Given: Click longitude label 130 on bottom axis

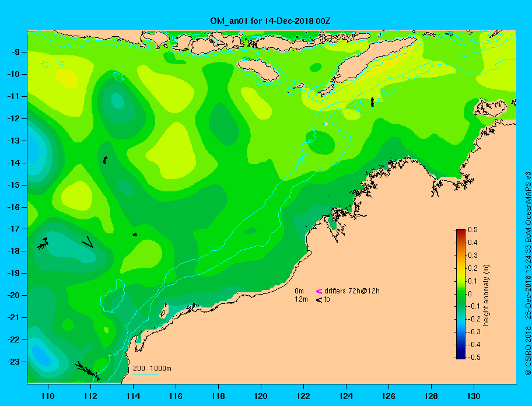Looking at the screenshot, I should point(474,396).
